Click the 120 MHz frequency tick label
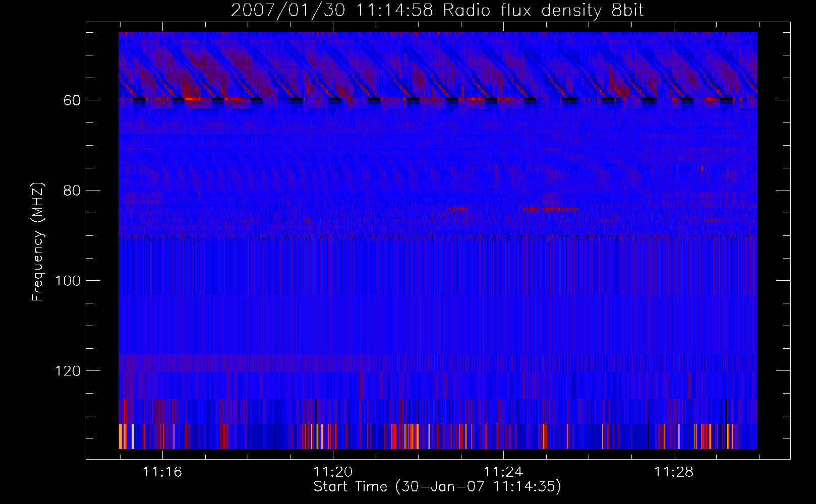 tap(68, 371)
